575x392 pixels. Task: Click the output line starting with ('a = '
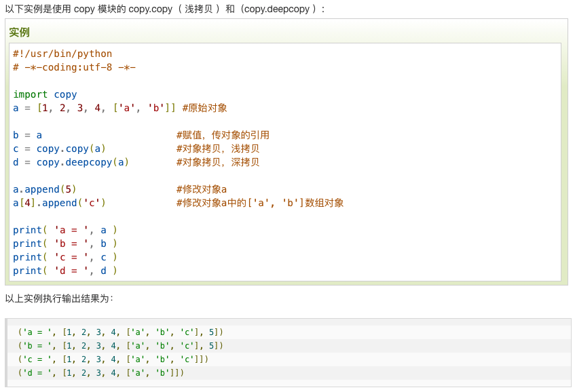click(121, 332)
